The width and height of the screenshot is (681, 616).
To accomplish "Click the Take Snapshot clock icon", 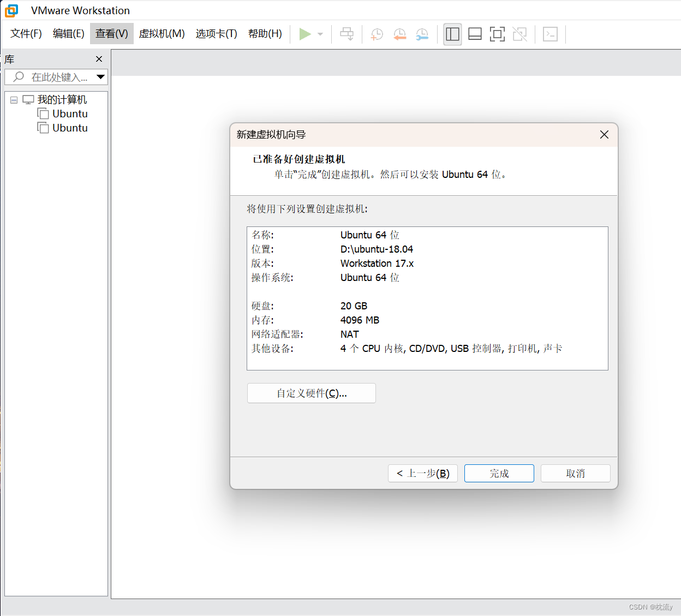I will pos(377,34).
